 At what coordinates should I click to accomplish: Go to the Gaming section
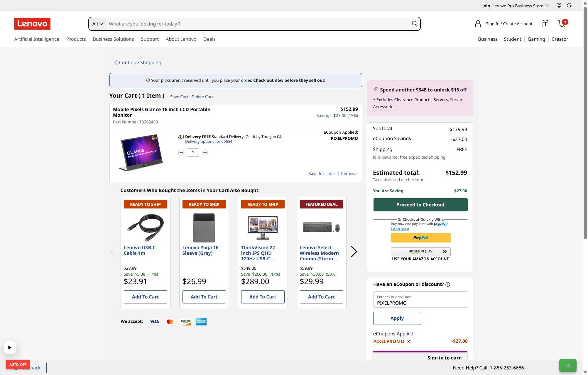coord(536,39)
